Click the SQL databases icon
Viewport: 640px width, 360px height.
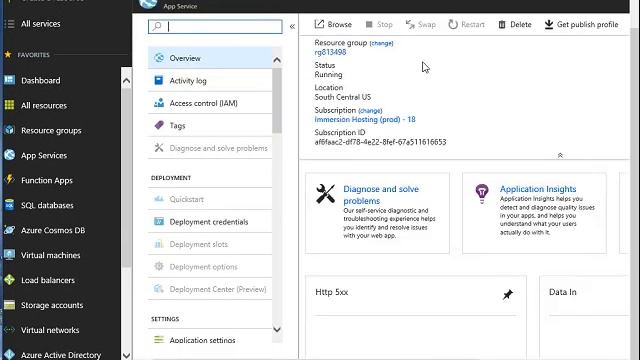(9, 205)
